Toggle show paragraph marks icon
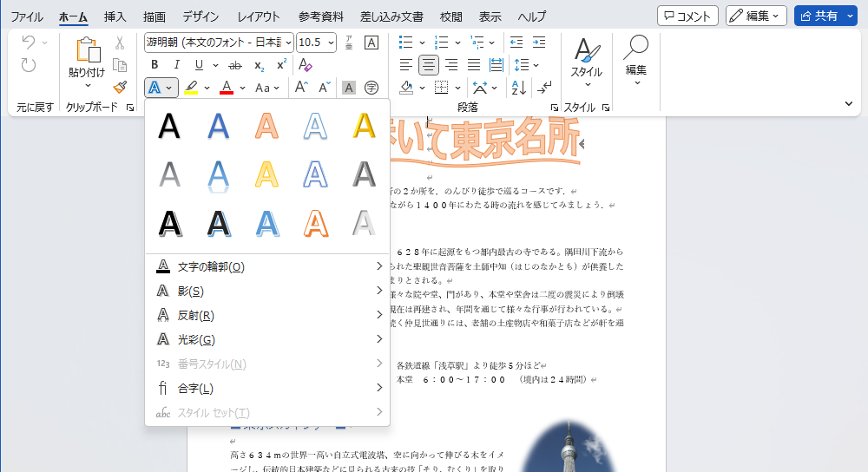868x472 pixels. (544, 88)
